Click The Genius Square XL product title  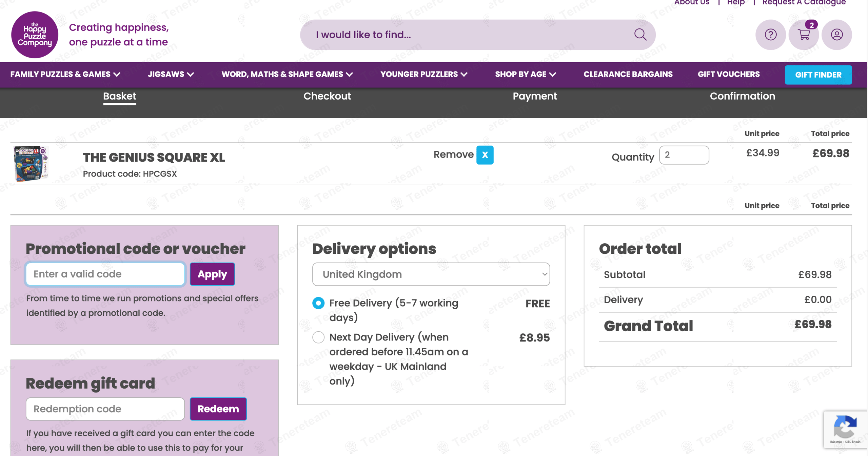[154, 158]
